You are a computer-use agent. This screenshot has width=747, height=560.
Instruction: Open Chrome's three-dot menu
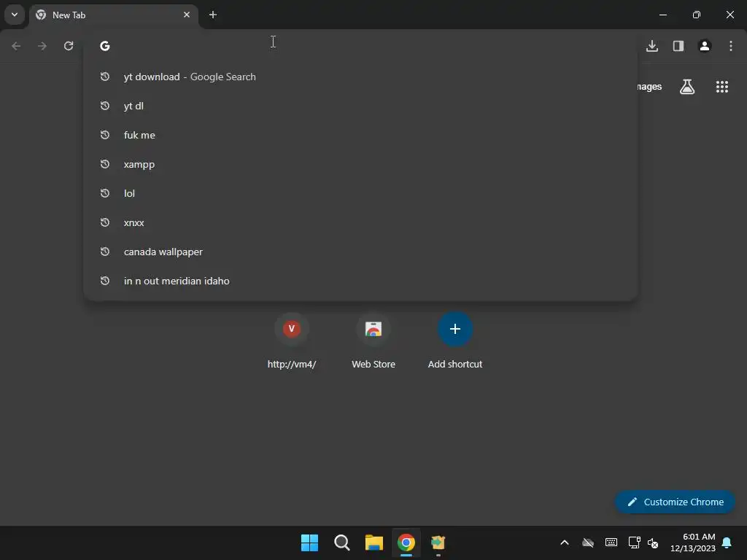[x=731, y=46]
